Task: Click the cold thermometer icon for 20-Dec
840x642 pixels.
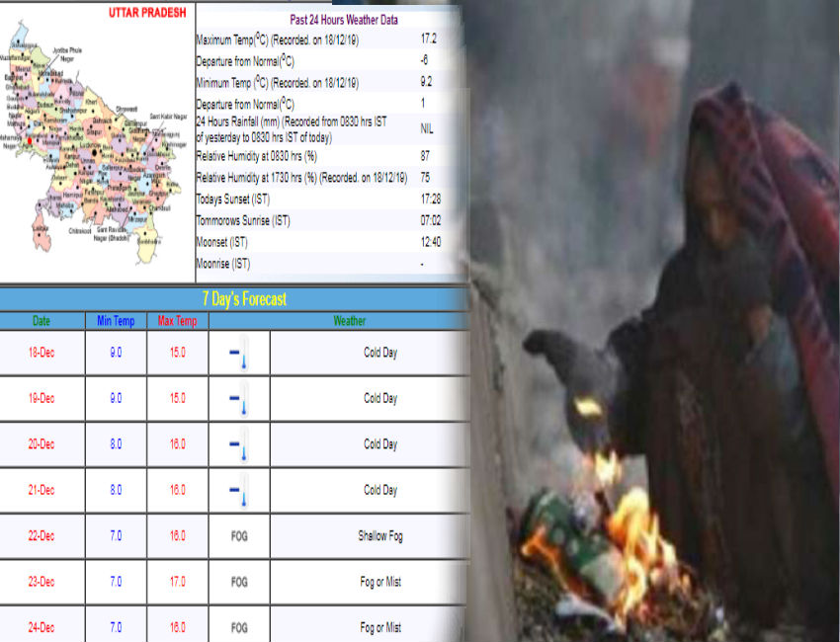Action: (238, 444)
